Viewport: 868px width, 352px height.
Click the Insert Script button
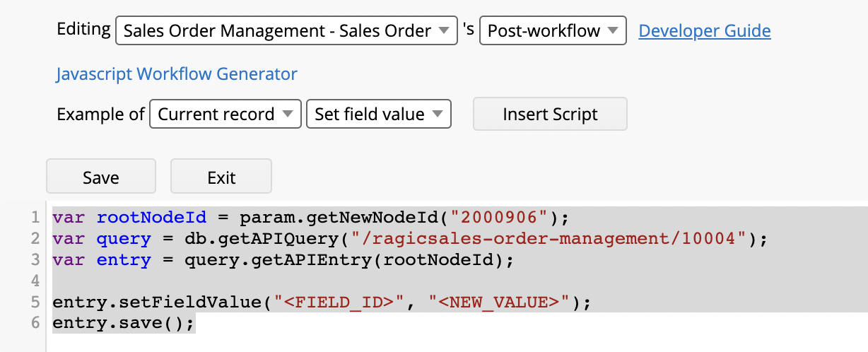[550, 115]
